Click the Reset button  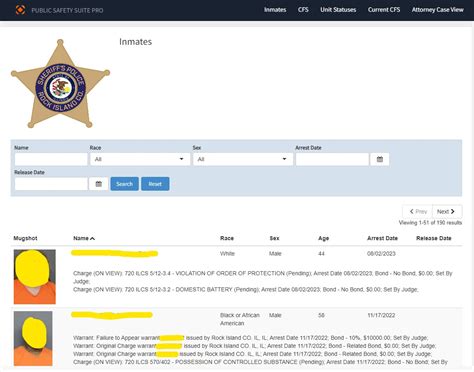(155, 184)
